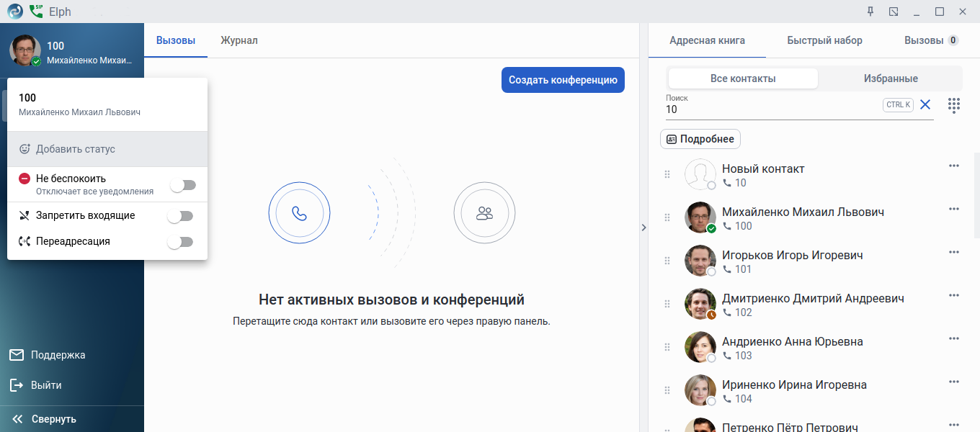Image resolution: width=980 pixels, height=432 pixels.
Task: Click the pin window icon in title bar
Action: [x=870, y=12]
